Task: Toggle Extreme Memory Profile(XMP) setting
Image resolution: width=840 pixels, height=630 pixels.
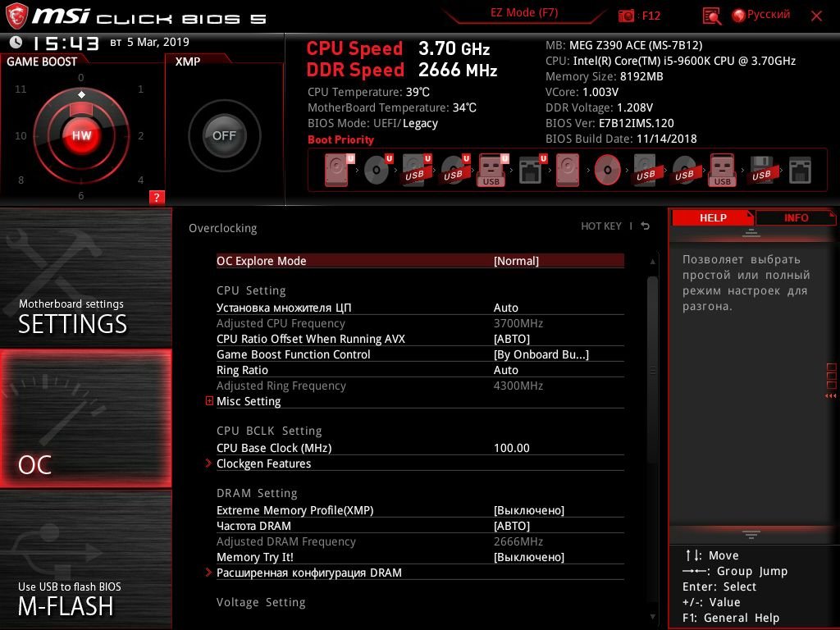Action: [420, 510]
